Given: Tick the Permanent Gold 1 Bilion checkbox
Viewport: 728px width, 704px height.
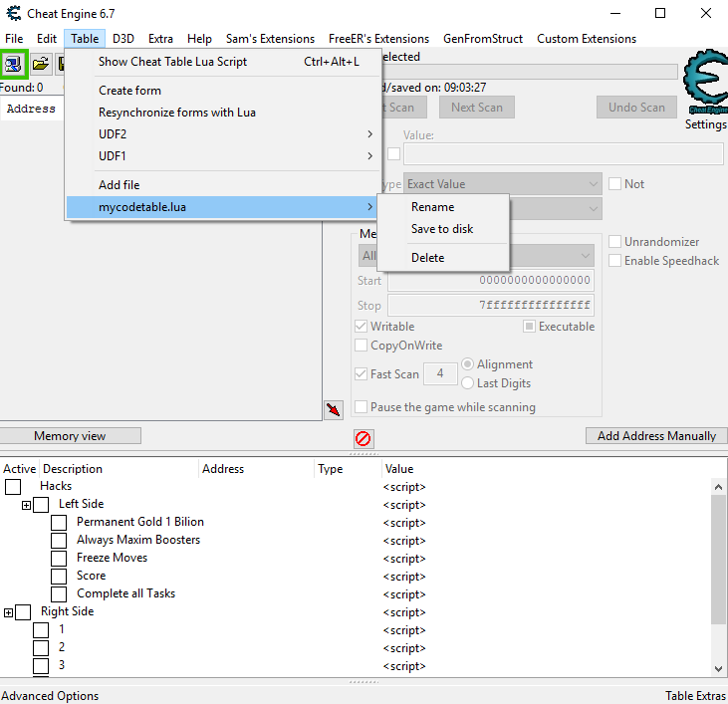Looking at the screenshot, I should pos(59,523).
